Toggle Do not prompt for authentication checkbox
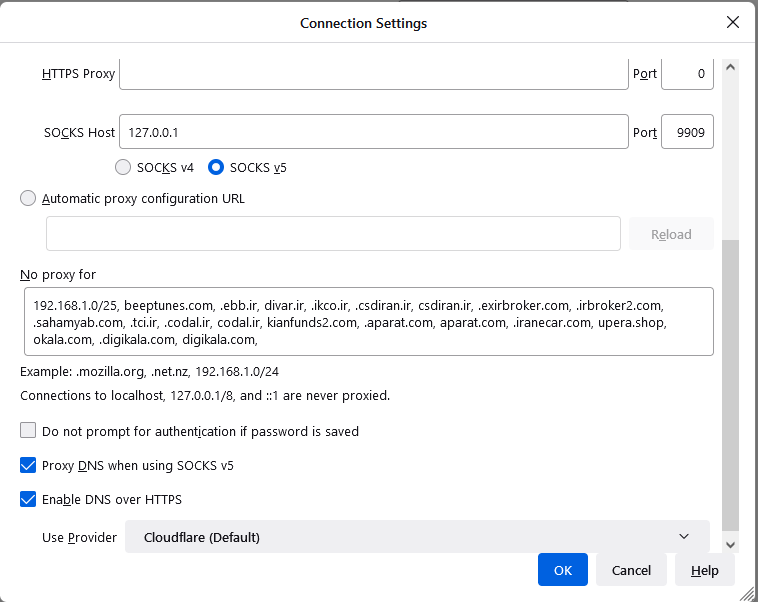758x602 pixels. tap(28, 431)
